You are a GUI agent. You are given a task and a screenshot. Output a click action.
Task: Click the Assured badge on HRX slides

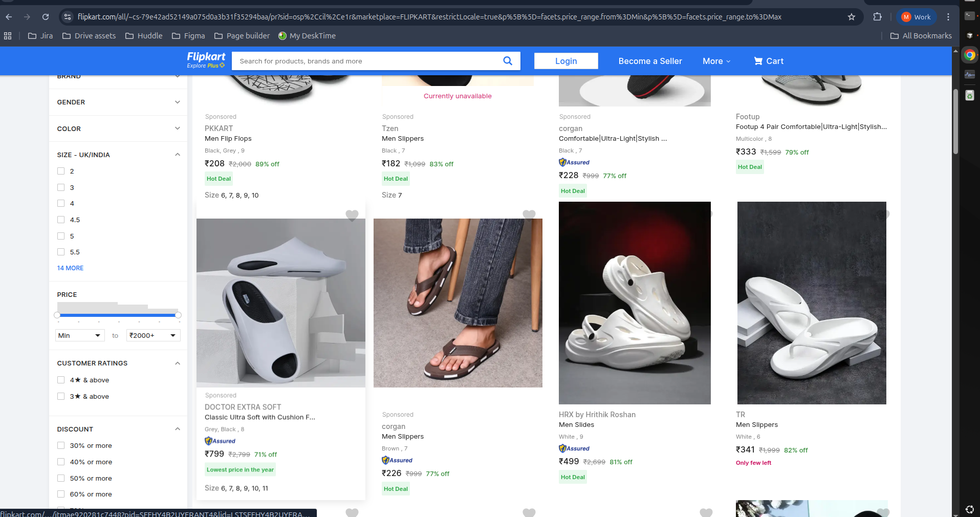click(574, 448)
